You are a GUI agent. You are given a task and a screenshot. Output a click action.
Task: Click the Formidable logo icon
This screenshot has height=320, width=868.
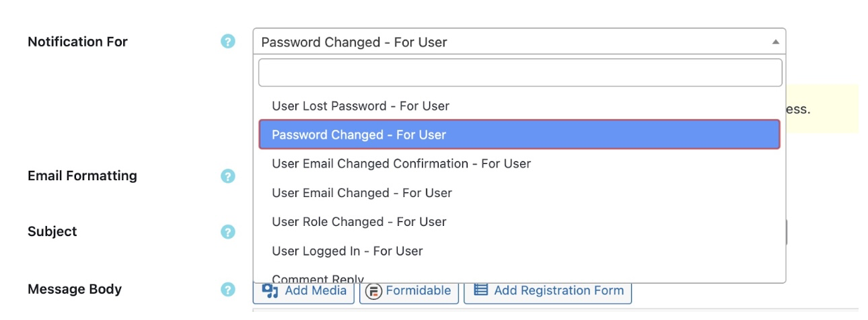[375, 291]
